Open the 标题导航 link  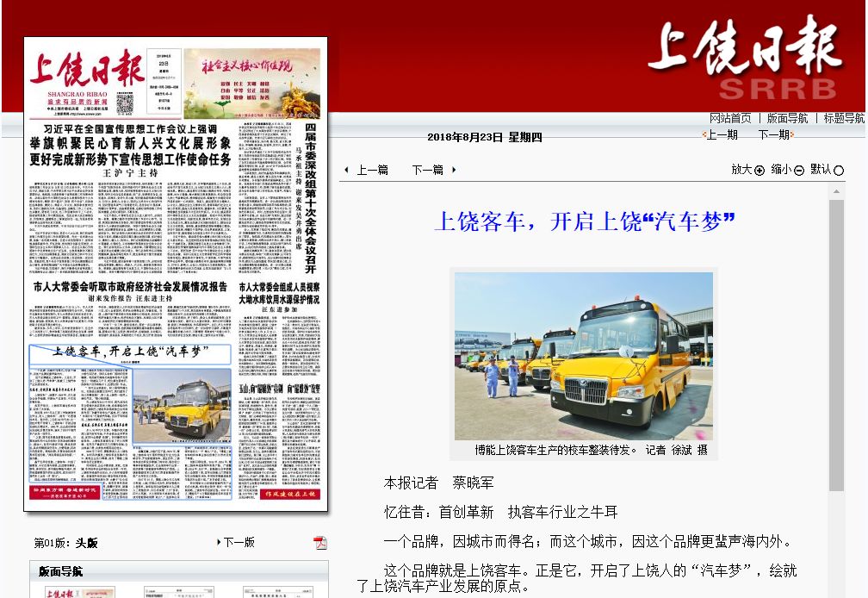point(844,118)
